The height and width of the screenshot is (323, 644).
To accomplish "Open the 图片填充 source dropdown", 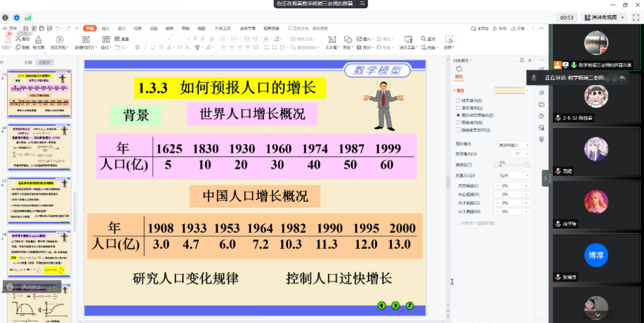I will 514,144.
